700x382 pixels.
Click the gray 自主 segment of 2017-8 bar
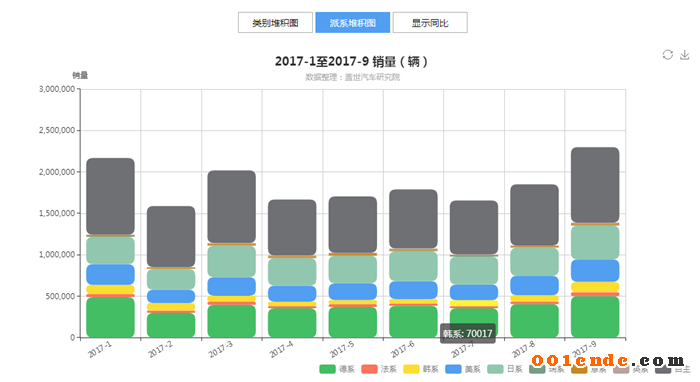(x=534, y=215)
